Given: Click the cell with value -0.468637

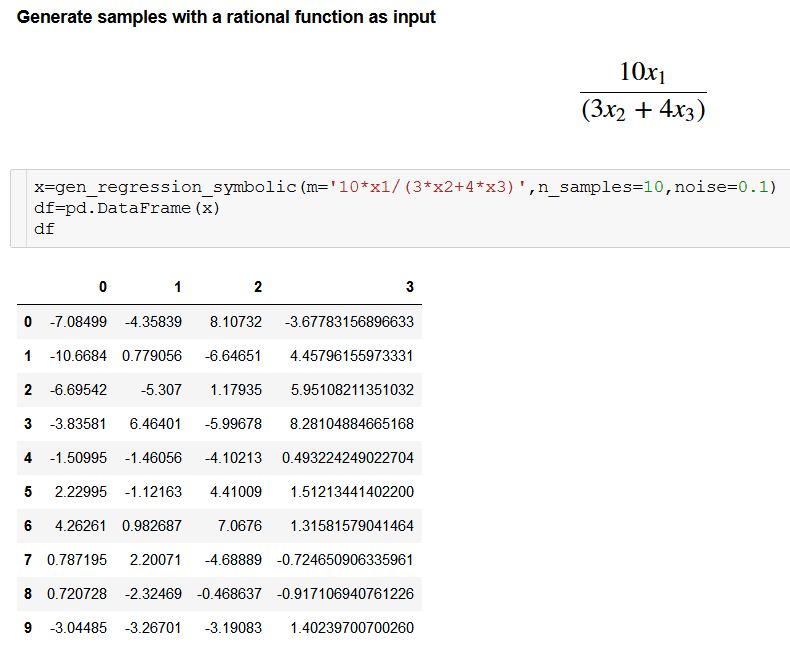Looking at the screenshot, I should pos(231,594).
